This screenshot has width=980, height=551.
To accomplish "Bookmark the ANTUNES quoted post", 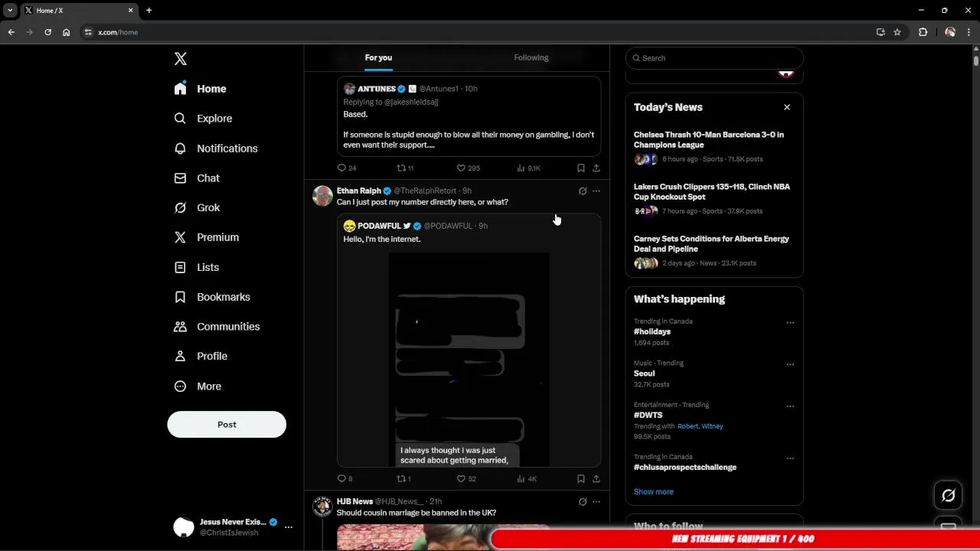I will point(581,168).
